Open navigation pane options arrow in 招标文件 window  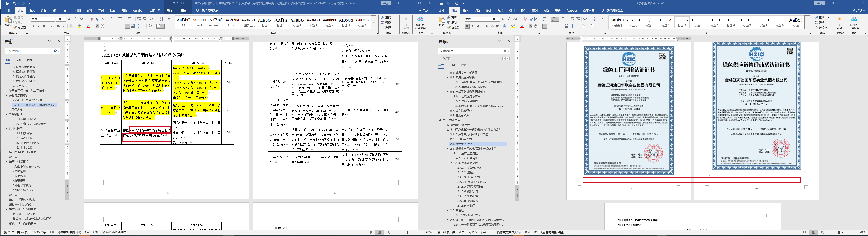[49, 41]
